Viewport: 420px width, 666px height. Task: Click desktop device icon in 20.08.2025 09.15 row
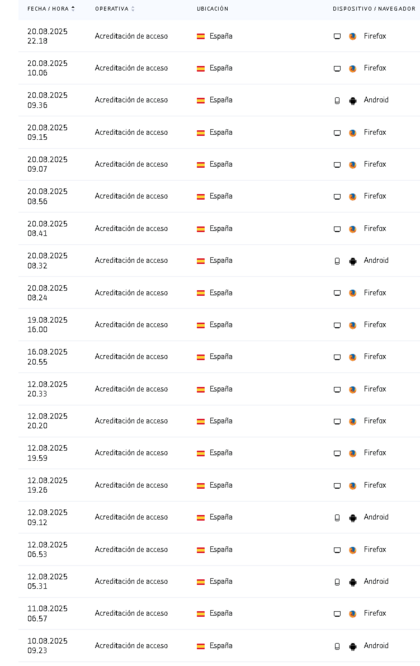click(337, 133)
